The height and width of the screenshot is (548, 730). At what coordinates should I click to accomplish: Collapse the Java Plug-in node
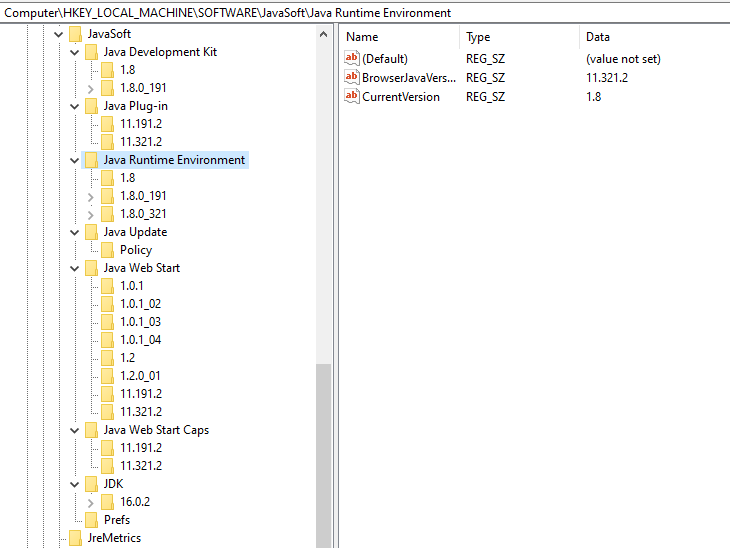coord(74,106)
